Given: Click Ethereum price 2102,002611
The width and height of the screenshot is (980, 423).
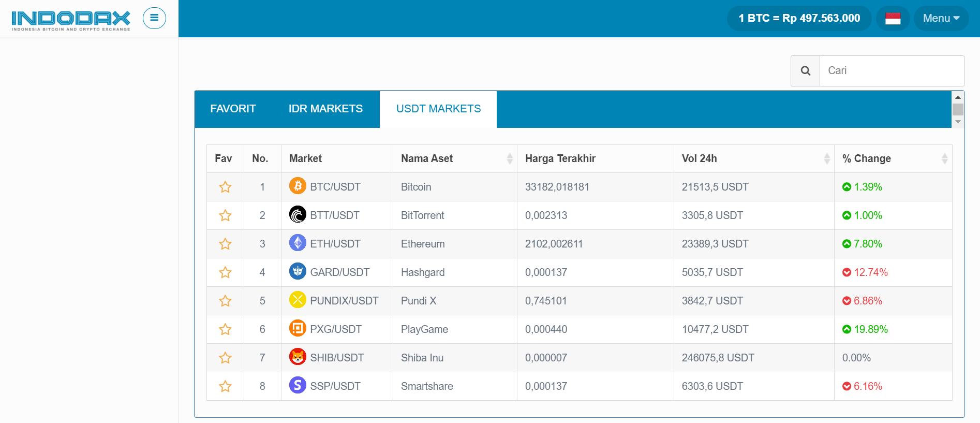Looking at the screenshot, I should (554, 244).
